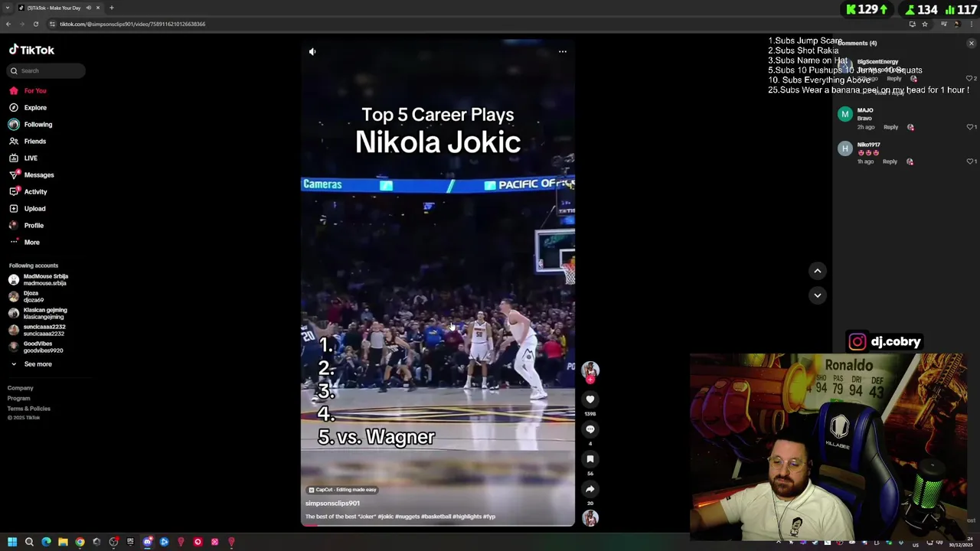Click the browser address bar URL

132,24
